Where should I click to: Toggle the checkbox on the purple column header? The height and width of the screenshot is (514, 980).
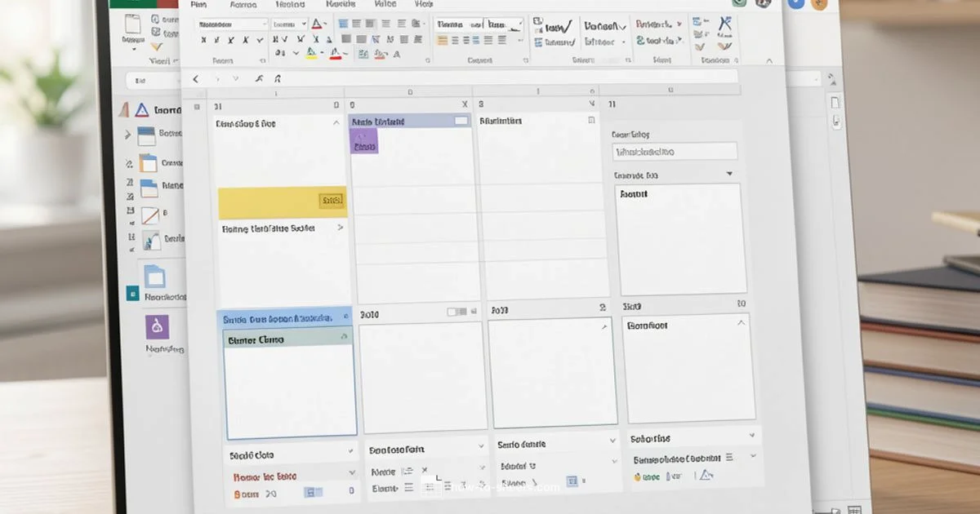(461, 119)
